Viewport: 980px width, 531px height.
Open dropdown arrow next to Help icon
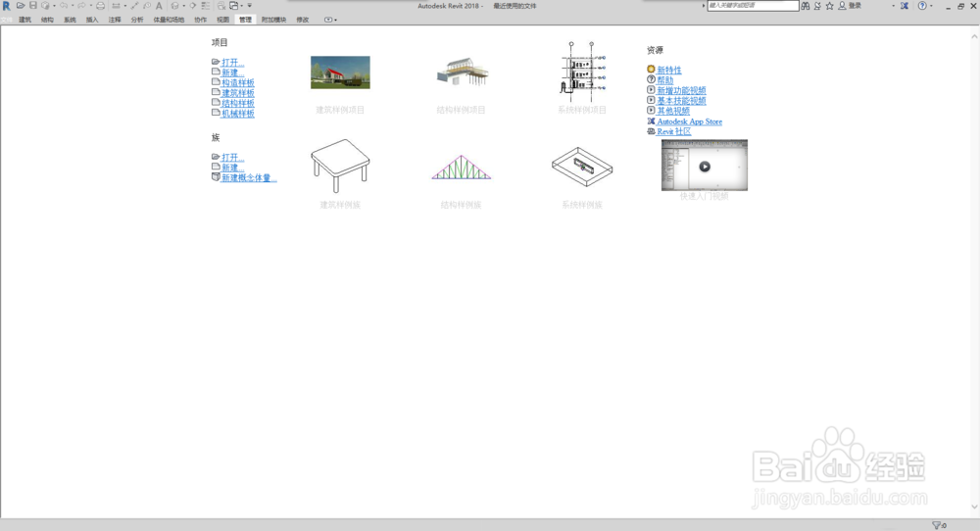(x=931, y=6)
